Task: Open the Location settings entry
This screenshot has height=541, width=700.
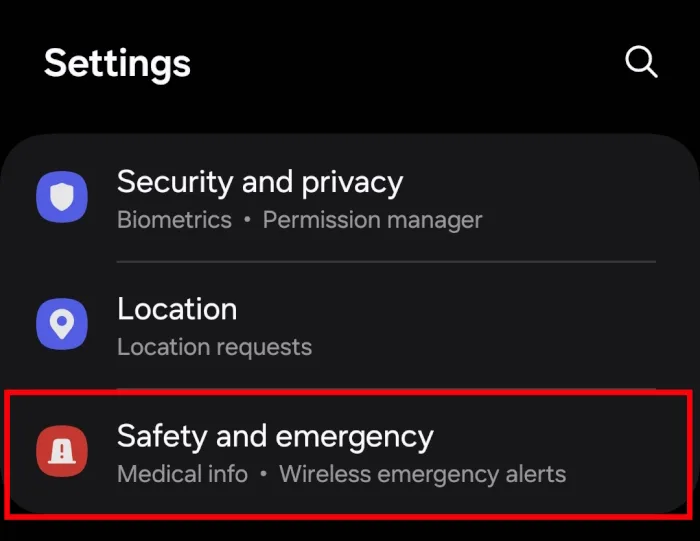Action: (350, 325)
